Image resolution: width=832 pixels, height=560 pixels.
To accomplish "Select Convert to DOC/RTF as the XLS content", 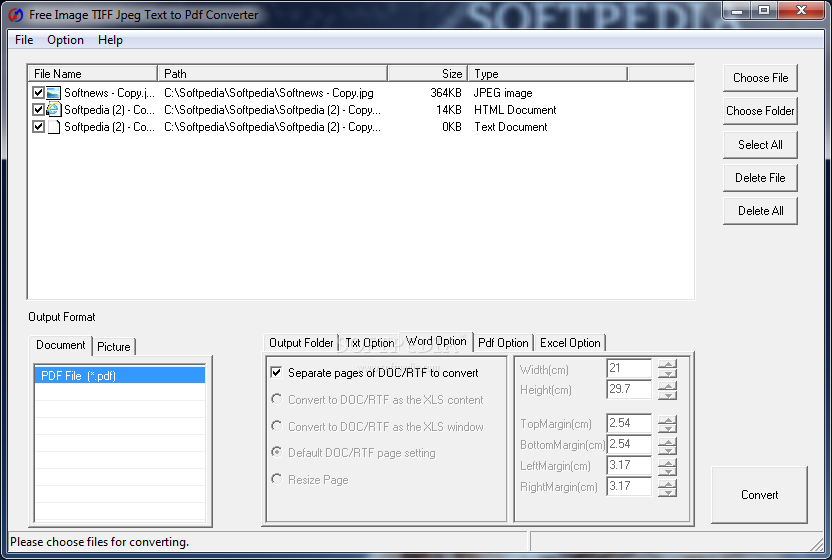I will [276, 399].
